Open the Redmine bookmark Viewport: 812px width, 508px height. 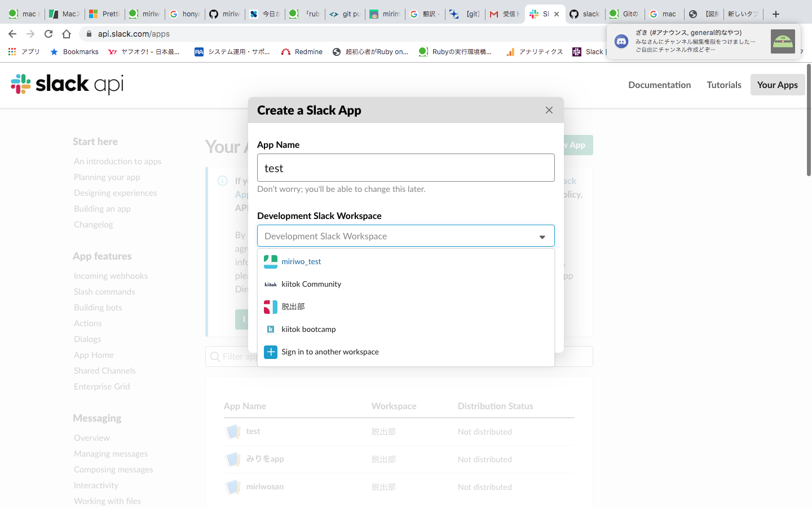coord(302,51)
